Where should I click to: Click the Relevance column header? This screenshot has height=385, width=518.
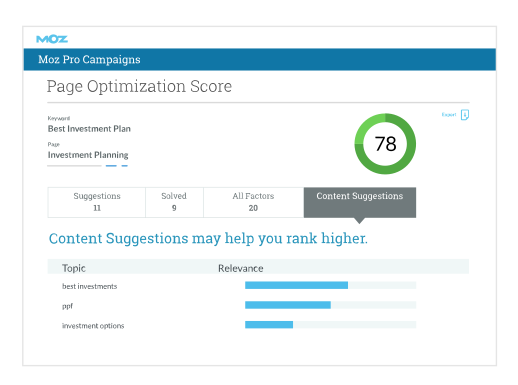(x=241, y=268)
